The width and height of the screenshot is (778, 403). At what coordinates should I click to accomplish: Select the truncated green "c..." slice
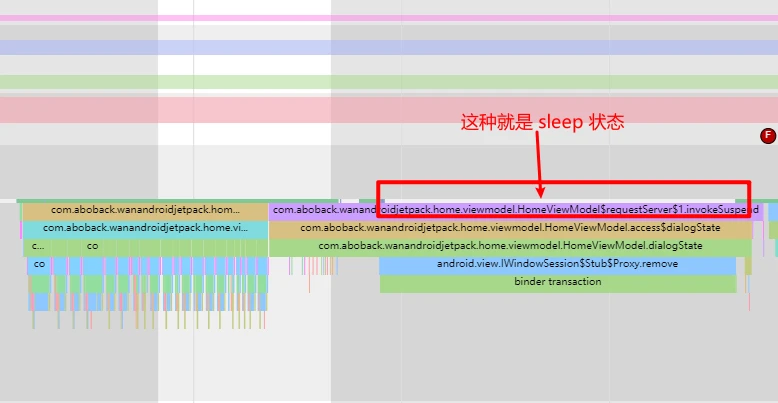tap(37, 246)
